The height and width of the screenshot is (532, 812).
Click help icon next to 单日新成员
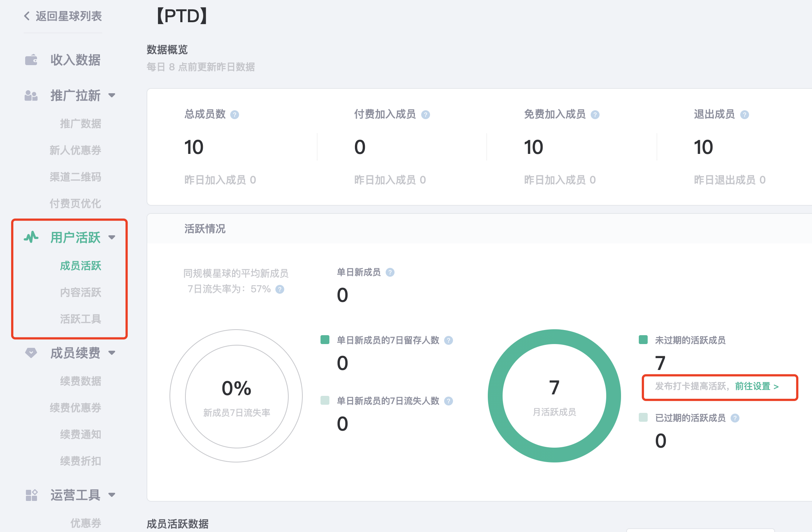coord(390,272)
